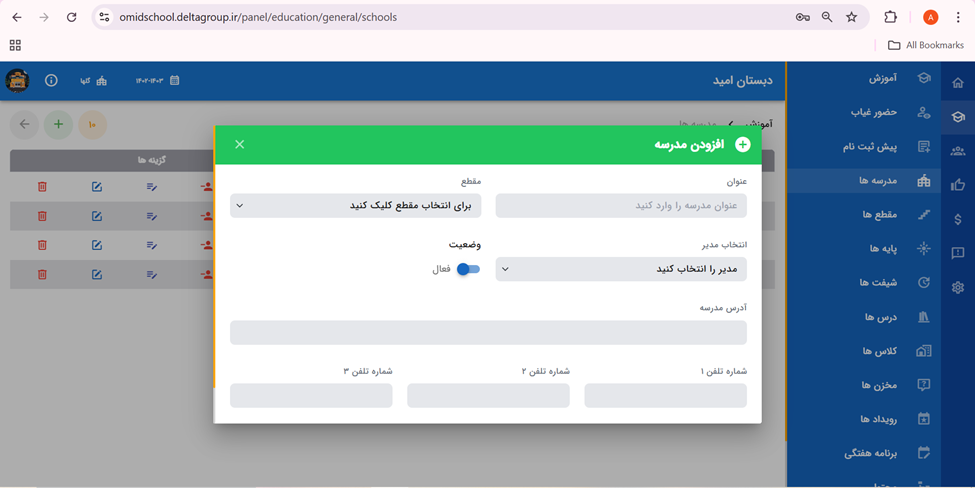Click the thumbs-up icon in the rail
Screen dimensions: 975x488
(x=958, y=185)
